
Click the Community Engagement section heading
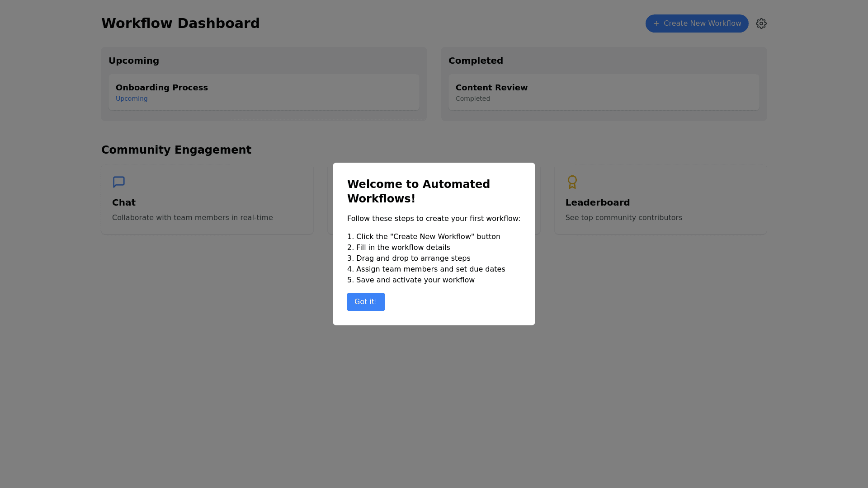176,150
